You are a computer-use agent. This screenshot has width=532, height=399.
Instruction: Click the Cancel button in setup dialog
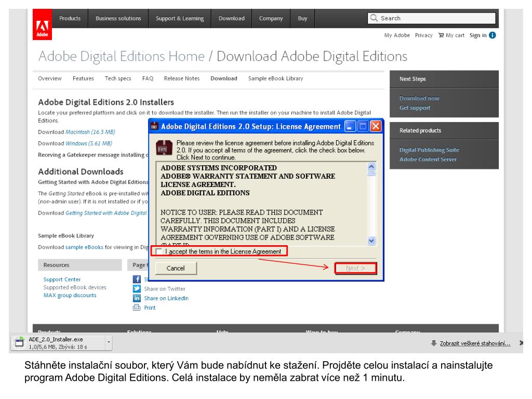[x=176, y=268]
